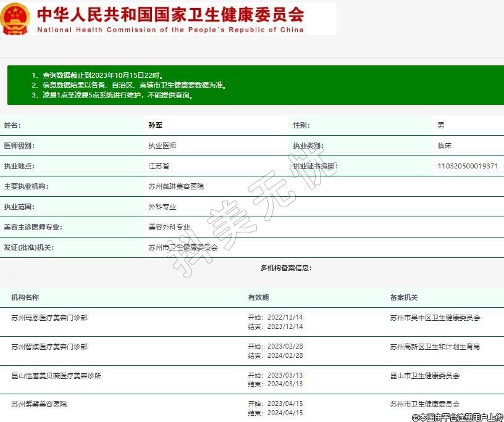
Task: Select the 美容外科专业 value
Action: click(169, 227)
